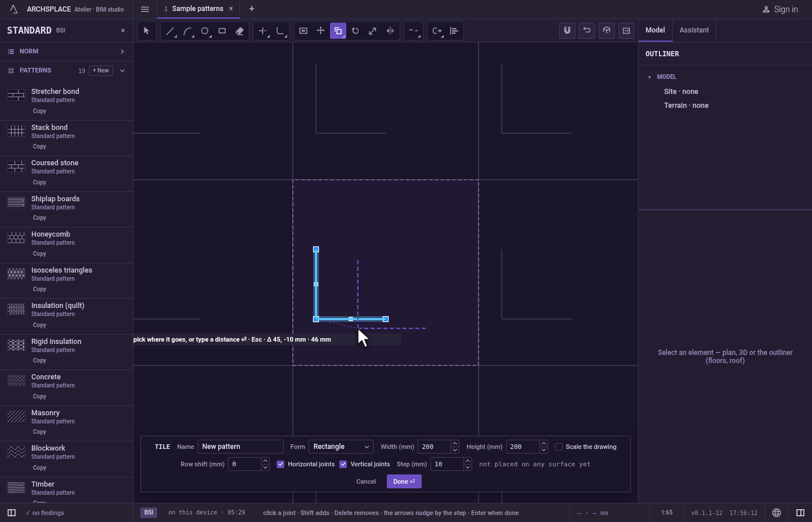
Task: Toggle the magnet snapping icon
Action: tap(567, 31)
